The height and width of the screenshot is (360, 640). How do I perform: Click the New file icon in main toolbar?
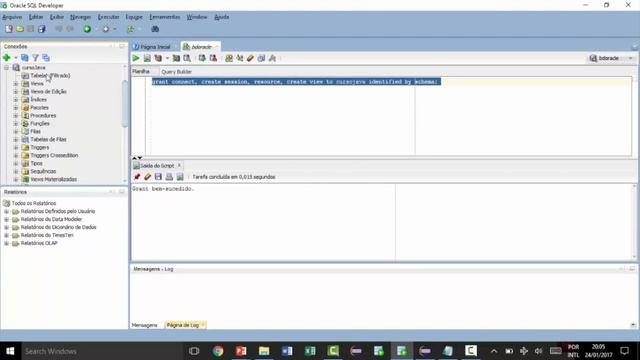tap(9, 29)
